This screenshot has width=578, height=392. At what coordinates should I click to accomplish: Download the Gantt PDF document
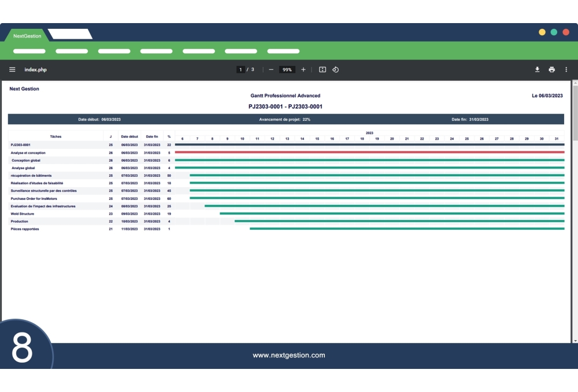pyautogui.click(x=537, y=69)
